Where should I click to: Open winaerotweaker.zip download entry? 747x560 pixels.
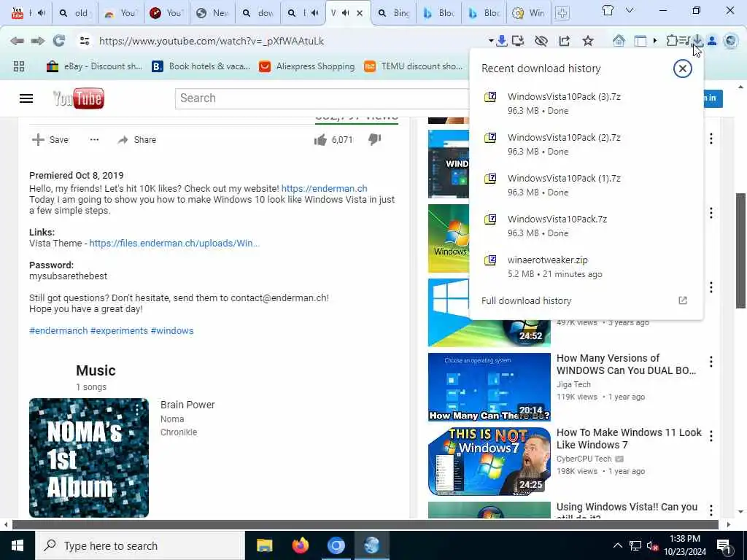tap(586, 267)
